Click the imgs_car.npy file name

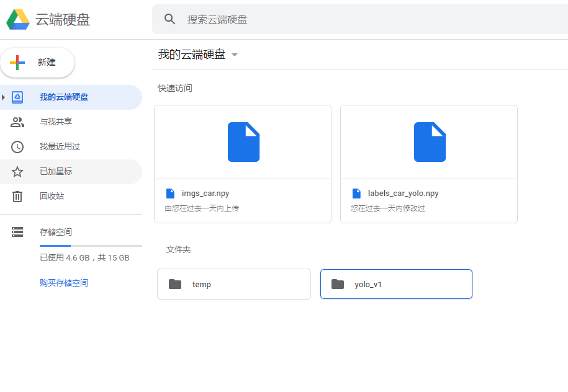coord(205,194)
